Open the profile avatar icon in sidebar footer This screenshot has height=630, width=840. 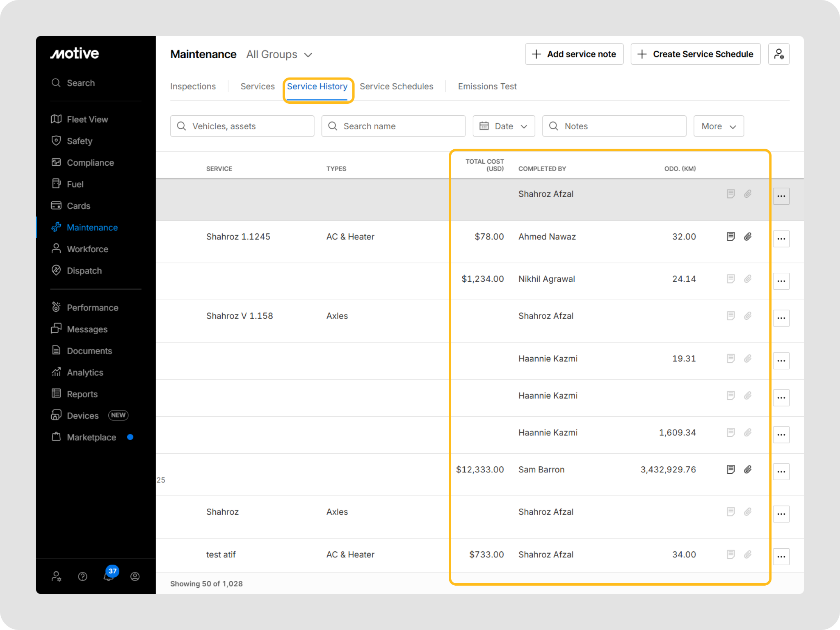135,577
